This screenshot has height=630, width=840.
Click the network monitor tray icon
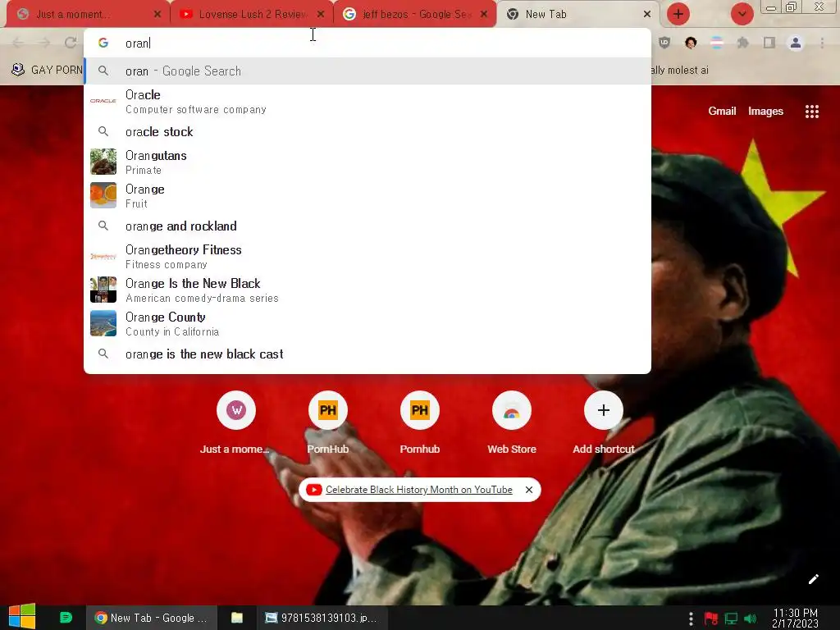731,619
